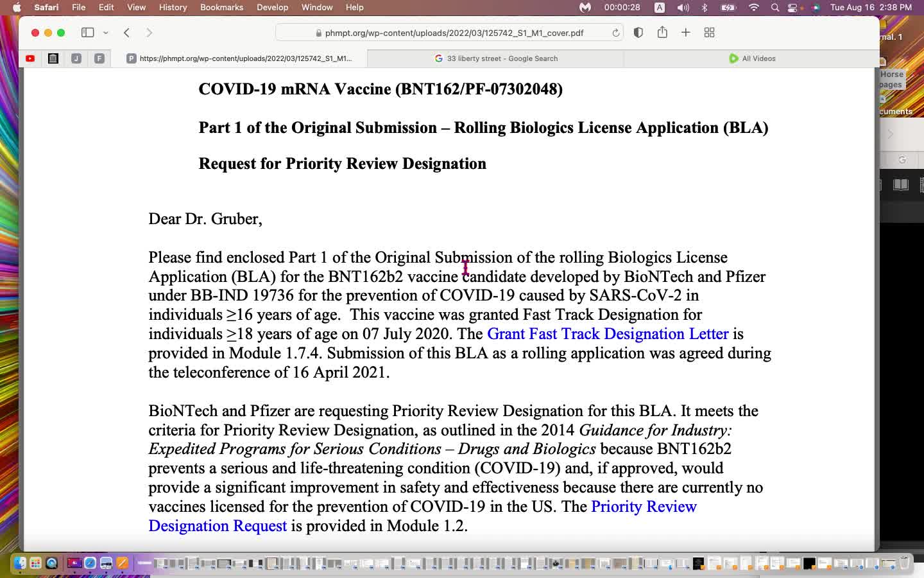Open the Safari menu in the menu bar

(46, 7)
